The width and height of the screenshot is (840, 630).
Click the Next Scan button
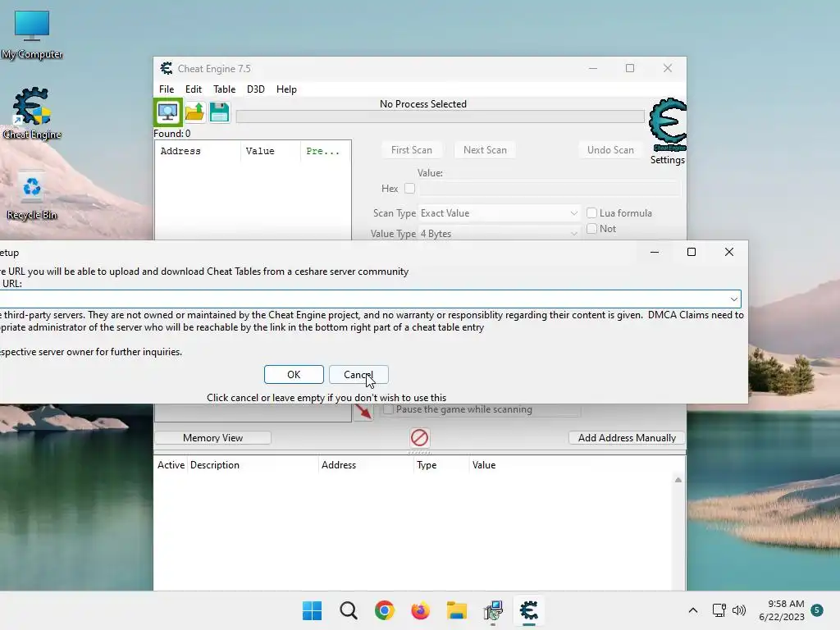(x=485, y=150)
